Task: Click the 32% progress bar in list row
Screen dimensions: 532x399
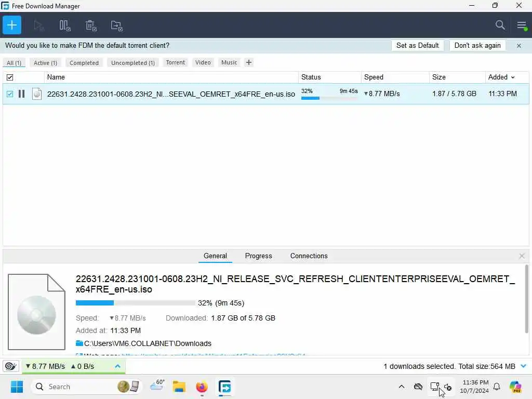Action: 329,98
